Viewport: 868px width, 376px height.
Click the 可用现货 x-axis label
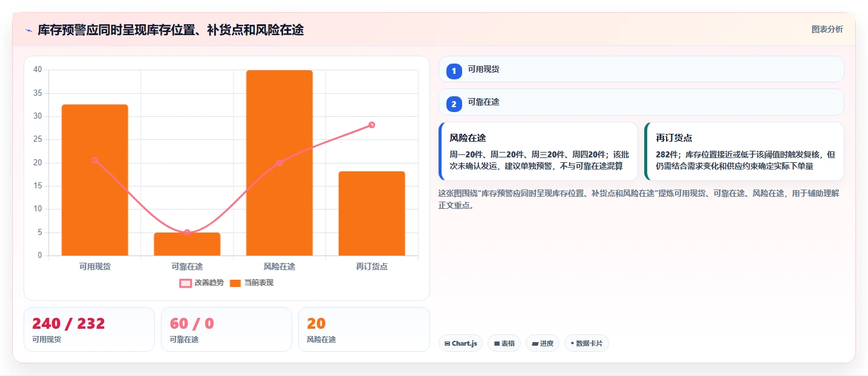(95, 266)
